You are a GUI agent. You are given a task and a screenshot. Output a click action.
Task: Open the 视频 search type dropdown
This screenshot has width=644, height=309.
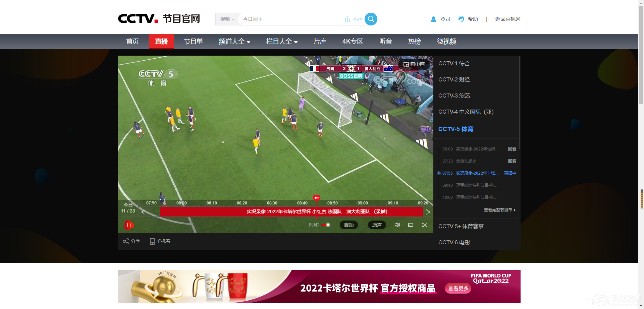227,19
